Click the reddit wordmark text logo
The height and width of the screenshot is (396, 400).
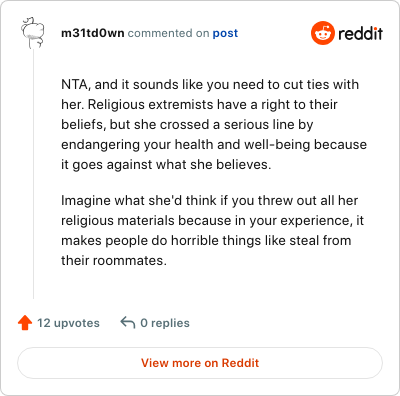[x=361, y=33]
